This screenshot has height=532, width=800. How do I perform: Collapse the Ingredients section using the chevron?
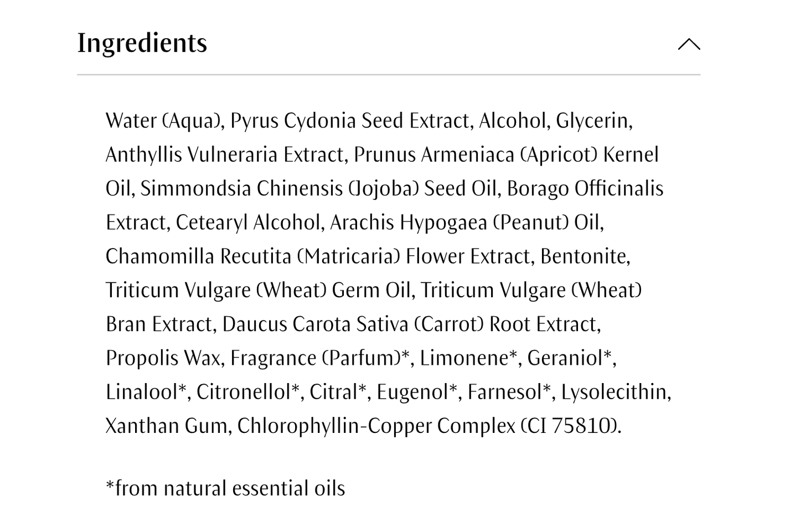coord(689,44)
